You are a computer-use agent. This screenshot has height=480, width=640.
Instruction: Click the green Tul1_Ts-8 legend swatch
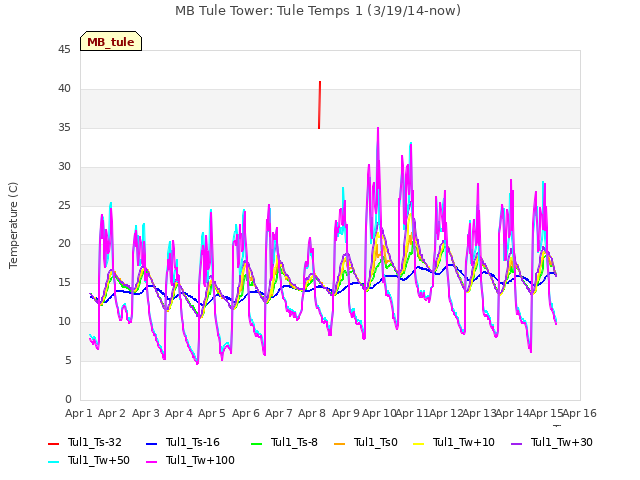pyautogui.click(x=256, y=443)
